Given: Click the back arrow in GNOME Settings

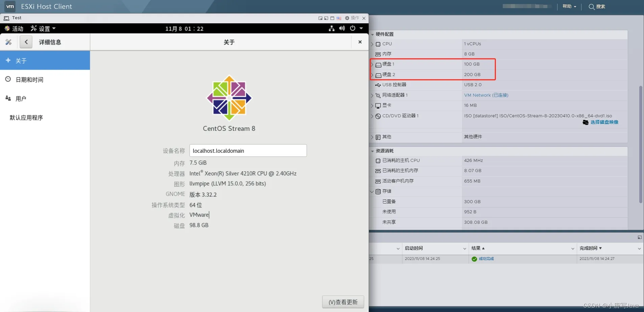Looking at the screenshot, I should [26, 42].
